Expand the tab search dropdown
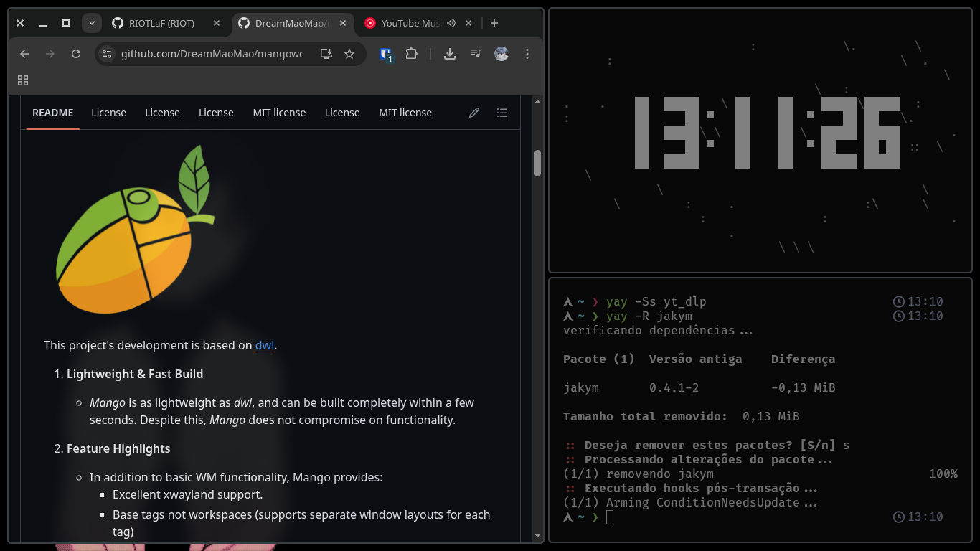The image size is (980, 551). (91, 23)
